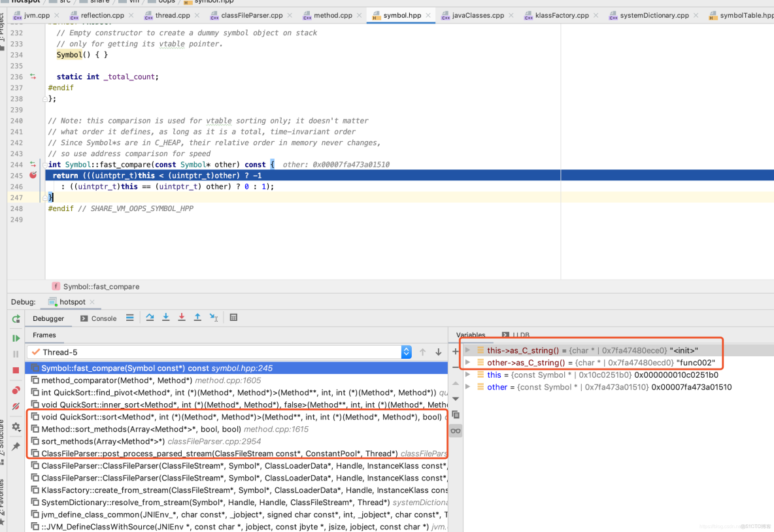This screenshot has width=774, height=532.
Task: Stop the debug session with red square icon
Action: 16,369
